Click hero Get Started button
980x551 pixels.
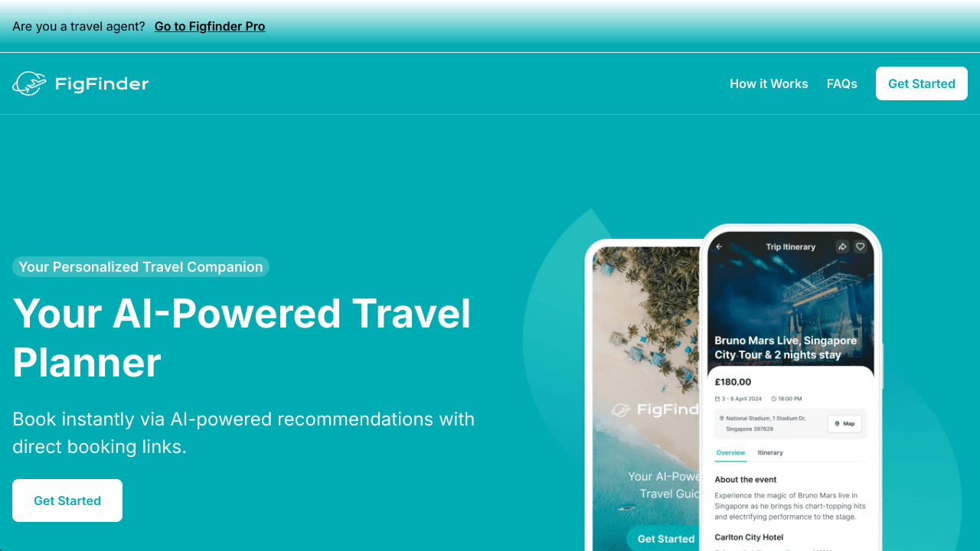coord(67,500)
